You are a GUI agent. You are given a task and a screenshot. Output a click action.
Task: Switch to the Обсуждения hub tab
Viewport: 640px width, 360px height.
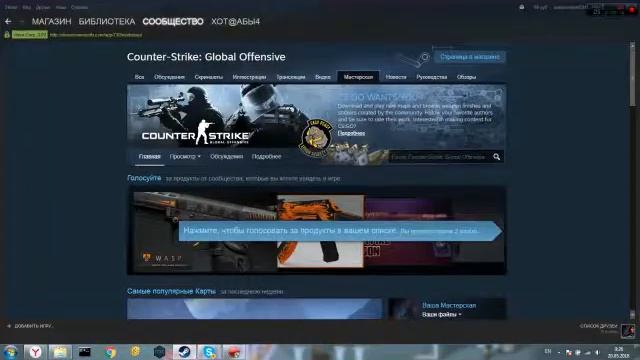coord(169,77)
